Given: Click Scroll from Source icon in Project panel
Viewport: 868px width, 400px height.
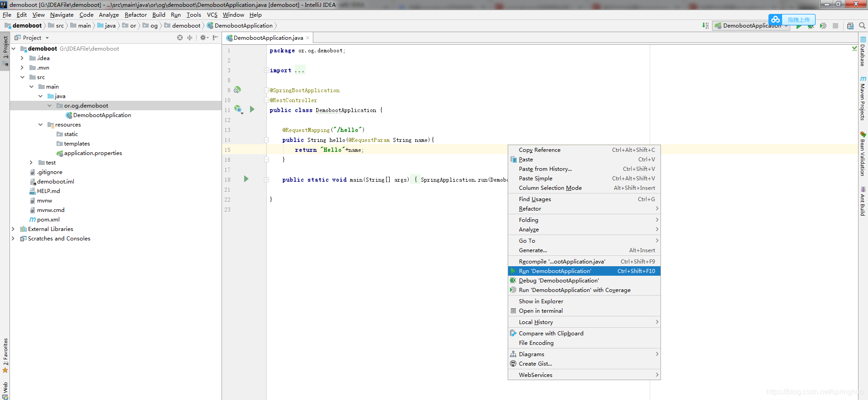Looking at the screenshot, I should 180,38.
